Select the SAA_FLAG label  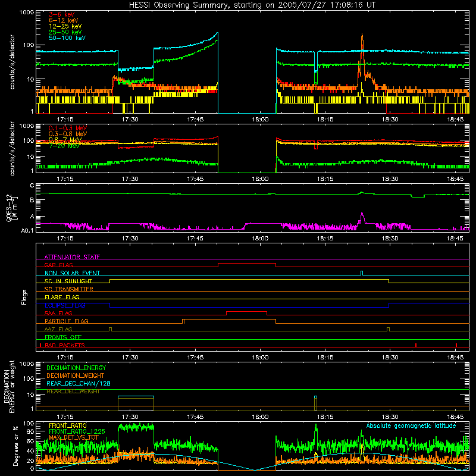(x=58, y=313)
